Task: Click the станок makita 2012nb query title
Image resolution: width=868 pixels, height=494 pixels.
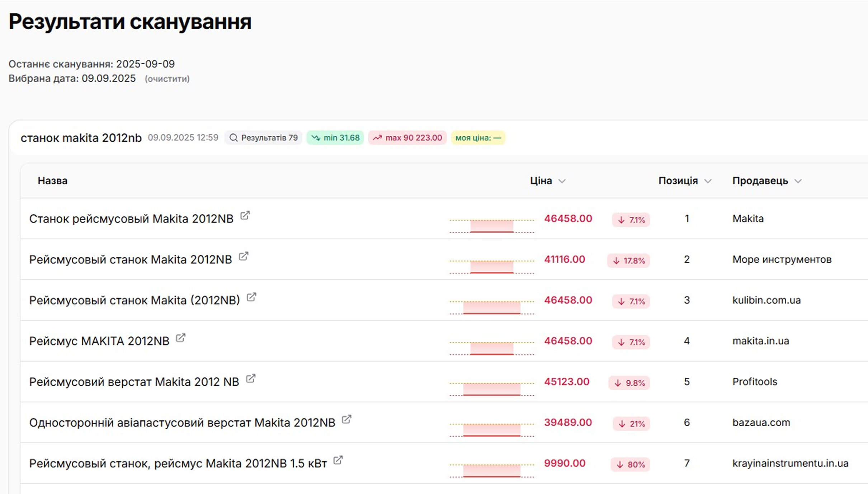Action: pos(81,138)
